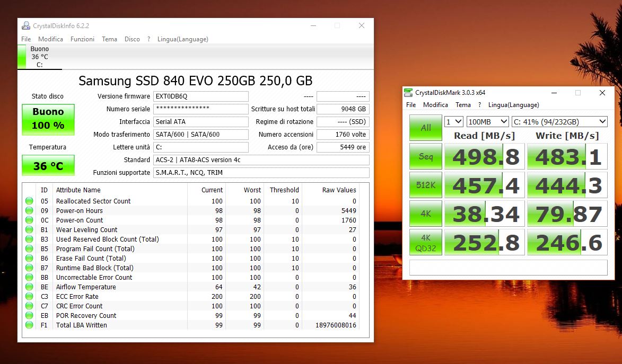Open the ? help menu in CrystalDiskInfo

coord(149,39)
